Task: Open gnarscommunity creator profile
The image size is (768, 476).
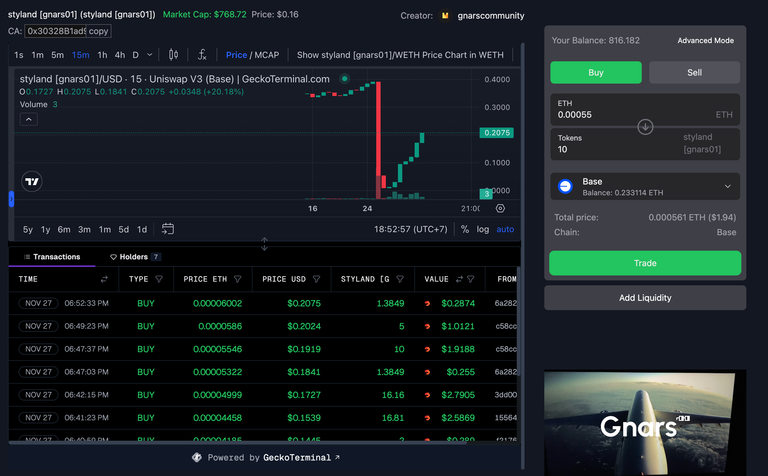Action: tap(491, 16)
